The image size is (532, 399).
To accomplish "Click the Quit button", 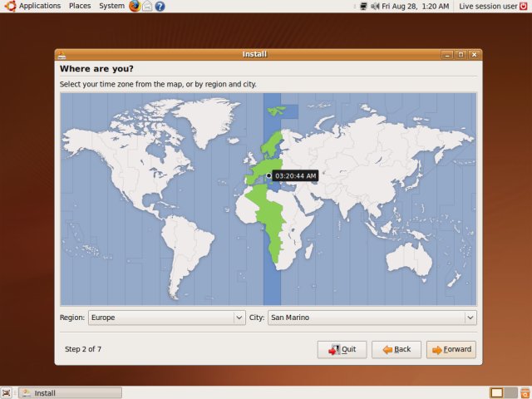I will tap(342, 349).
